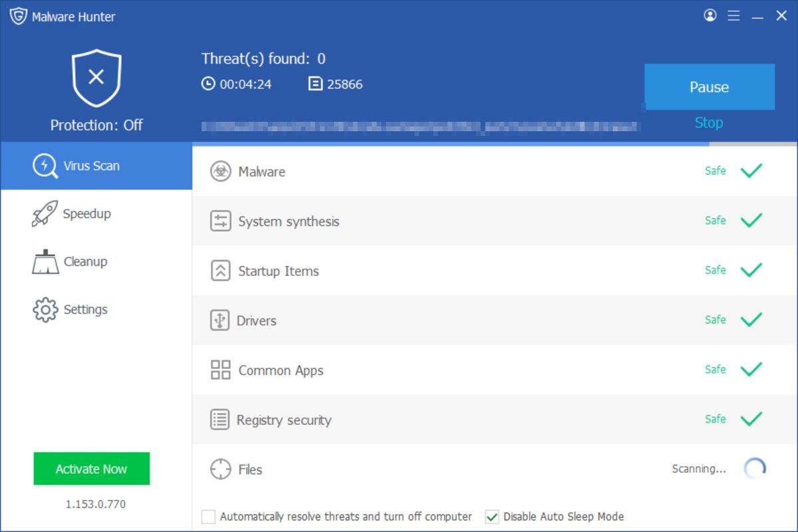
Task: Click the 25866 files count
Action: pyautogui.click(x=344, y=84)
